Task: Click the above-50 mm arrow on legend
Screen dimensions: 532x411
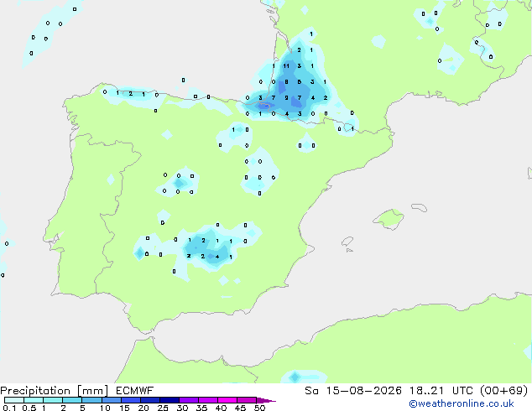Action: pyautogui.click(x=266, y=400)
